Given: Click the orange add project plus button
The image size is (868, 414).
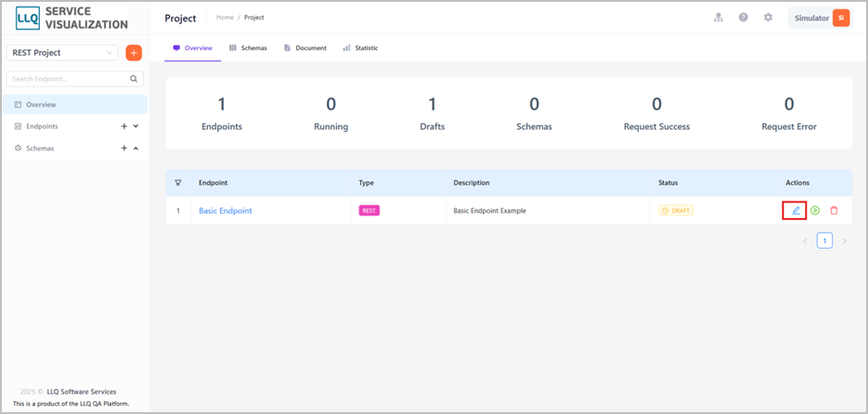Looking at the screenshot, I should click(134, 53).
